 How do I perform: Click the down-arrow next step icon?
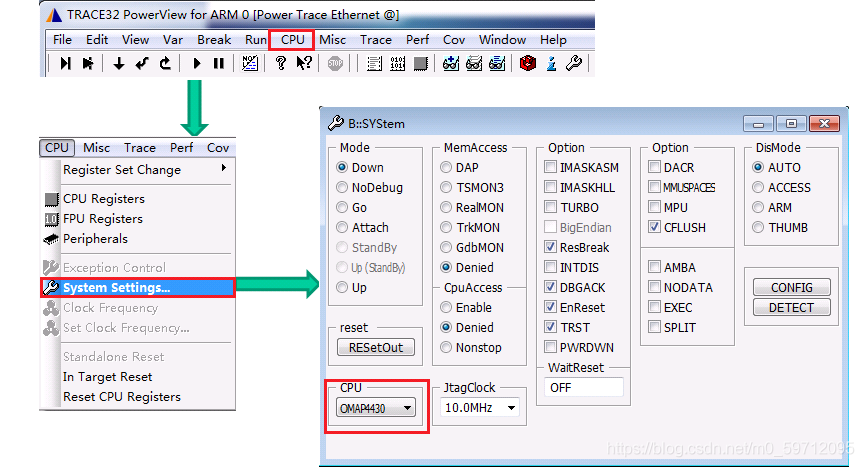point(118,63)
